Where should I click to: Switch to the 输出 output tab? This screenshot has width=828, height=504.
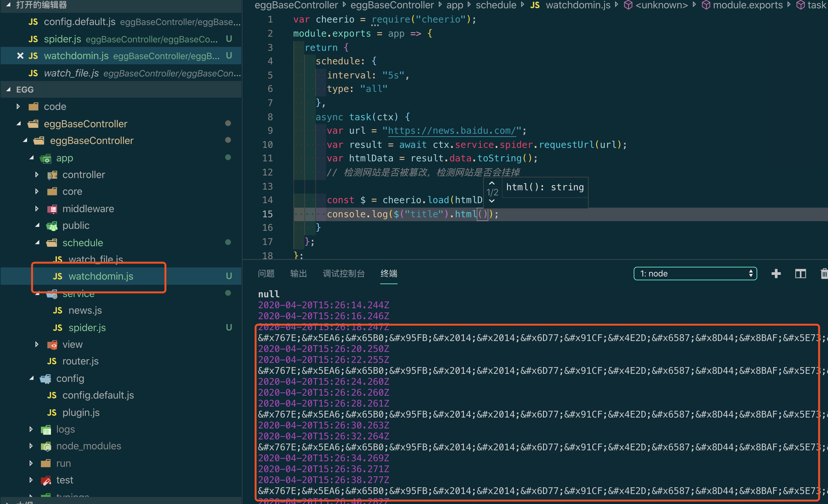pyautogui.click(x=299, y=273)
